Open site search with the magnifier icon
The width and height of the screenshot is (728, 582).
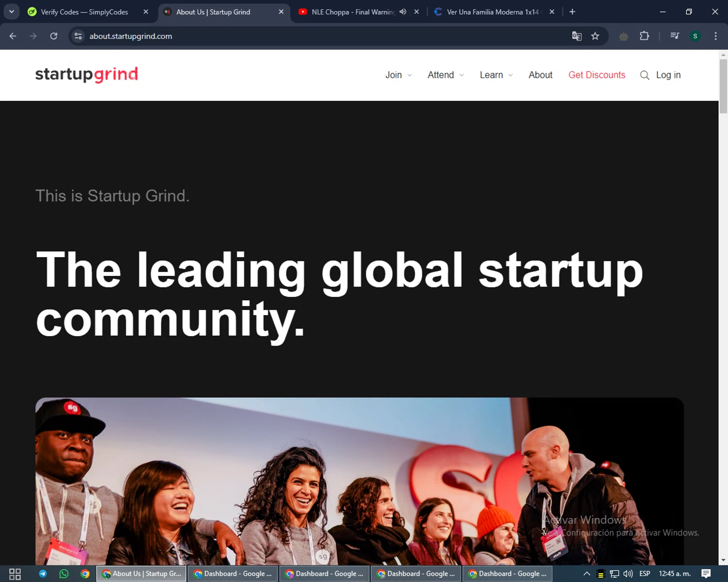tap(645, 75)
